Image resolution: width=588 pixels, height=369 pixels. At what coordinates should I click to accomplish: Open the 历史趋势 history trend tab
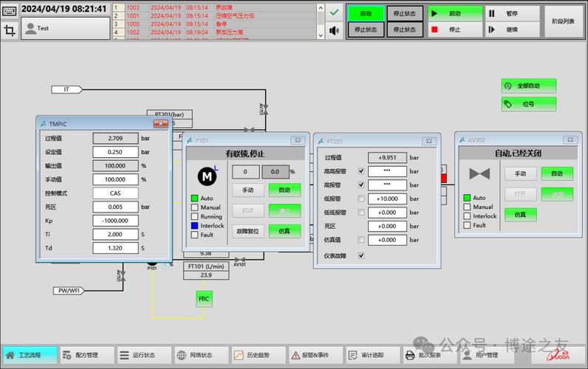pos(259,355)
